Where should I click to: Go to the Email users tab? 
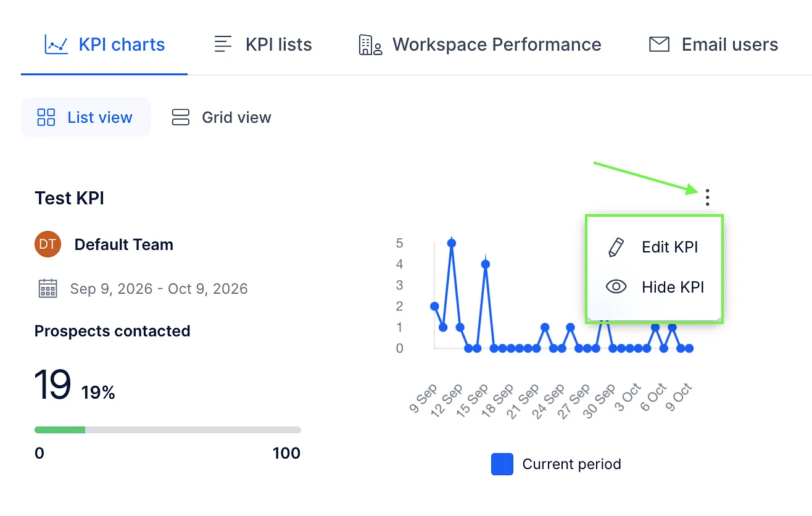(713, 44)
